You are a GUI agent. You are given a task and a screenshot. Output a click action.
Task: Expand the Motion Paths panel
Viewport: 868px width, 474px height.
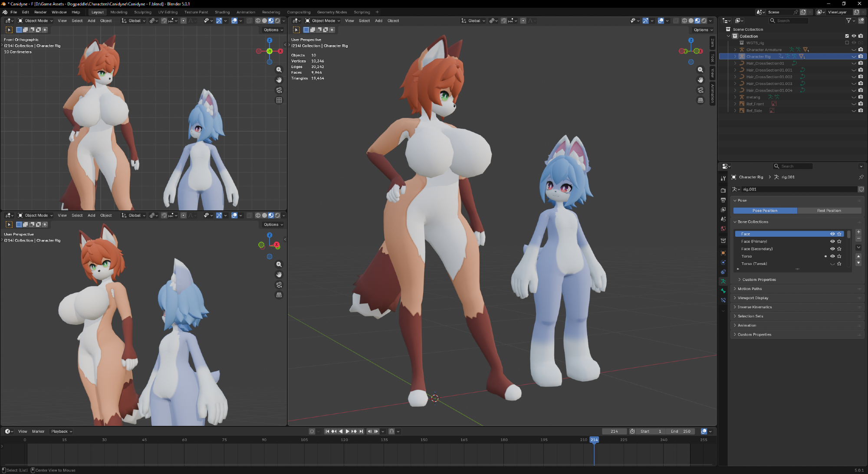(750, 289)
